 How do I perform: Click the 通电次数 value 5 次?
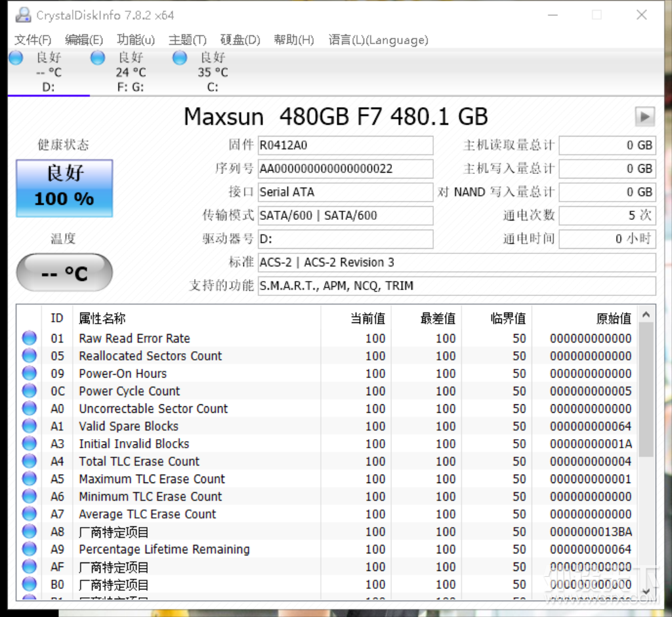point(607,215)
